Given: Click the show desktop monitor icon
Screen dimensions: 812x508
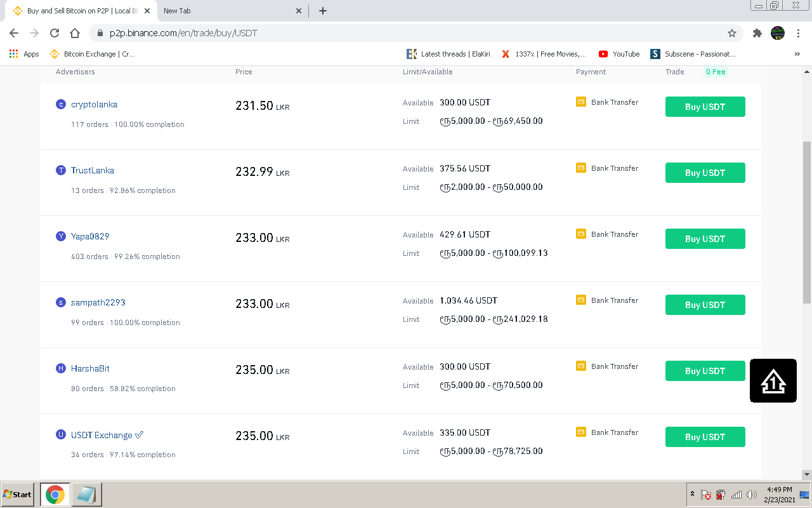Looking at the screenshot, I should tap(804, 495).
